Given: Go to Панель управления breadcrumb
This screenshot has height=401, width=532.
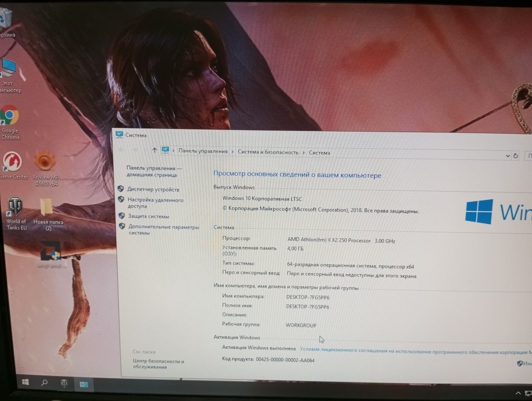Looking at the screenshot, I should click(x=203, y=151).
